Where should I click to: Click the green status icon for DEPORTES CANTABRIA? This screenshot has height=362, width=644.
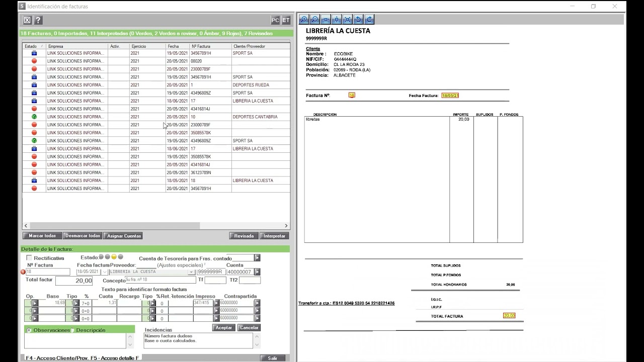click(x=34, y=117)
